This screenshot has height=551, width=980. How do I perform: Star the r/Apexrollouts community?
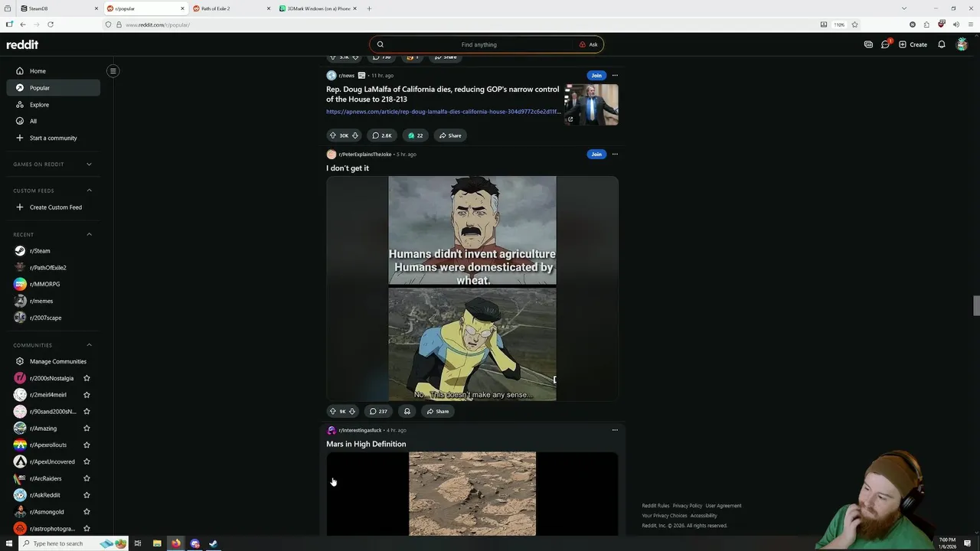point(87,445)
